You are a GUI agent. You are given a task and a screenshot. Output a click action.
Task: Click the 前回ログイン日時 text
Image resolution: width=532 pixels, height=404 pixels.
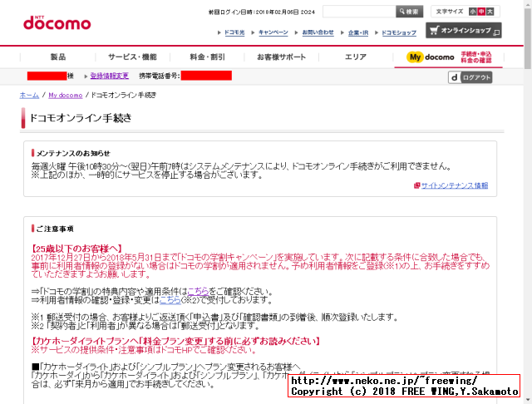[262, 12]
